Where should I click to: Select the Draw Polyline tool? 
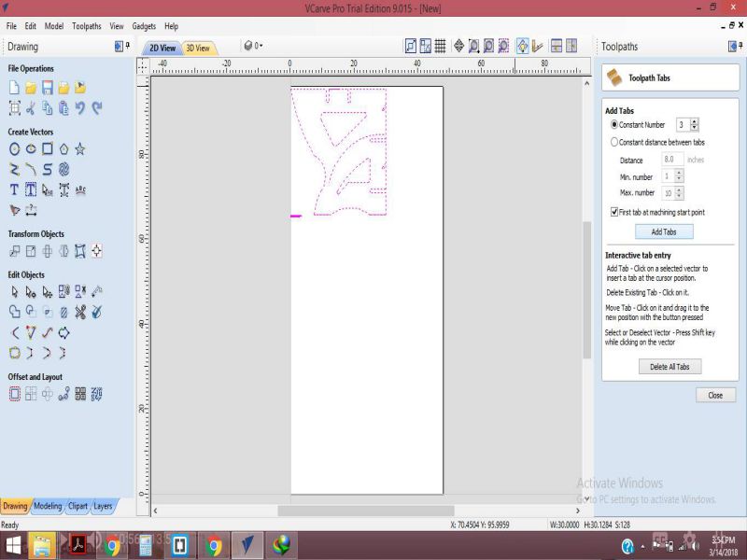pos(14,170)
